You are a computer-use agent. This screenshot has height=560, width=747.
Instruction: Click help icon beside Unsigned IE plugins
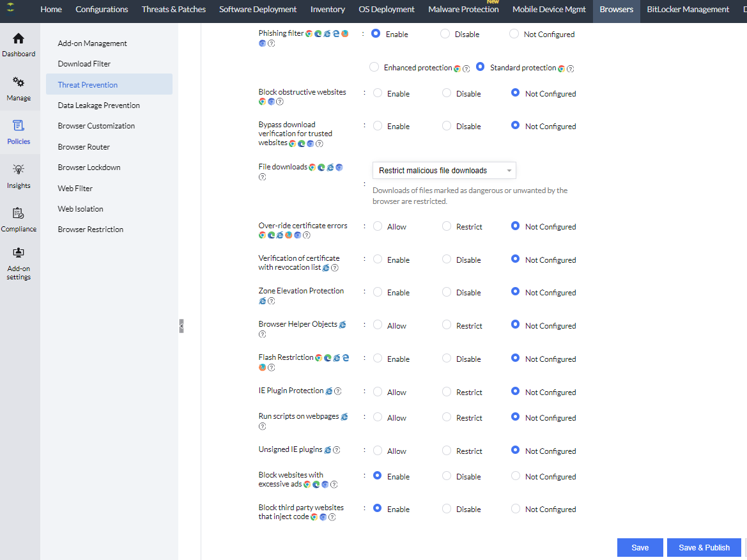pos(337,450)
